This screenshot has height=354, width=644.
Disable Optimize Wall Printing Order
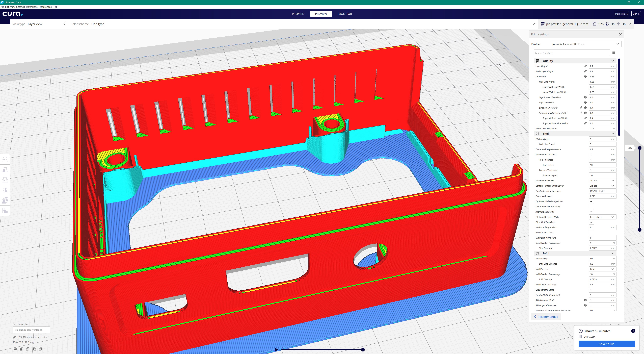(x=591, y=201)
